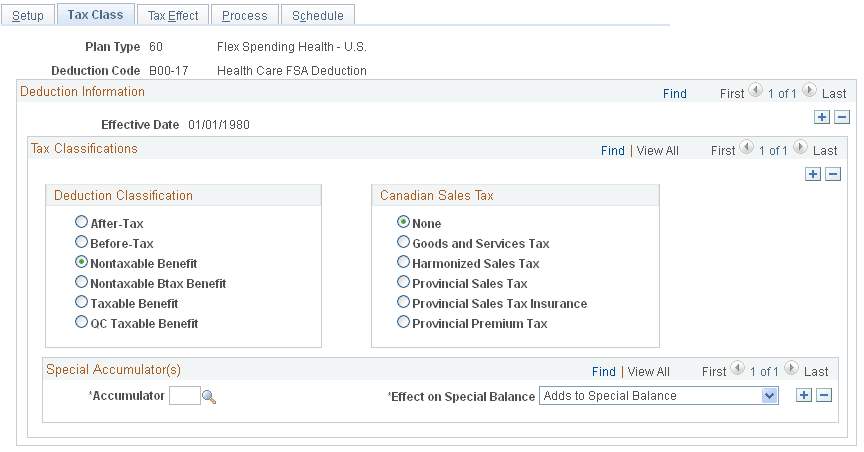The width and height of the screenshot is (864, 452).
Task: Open the Schedule tab
Action: 318,15
